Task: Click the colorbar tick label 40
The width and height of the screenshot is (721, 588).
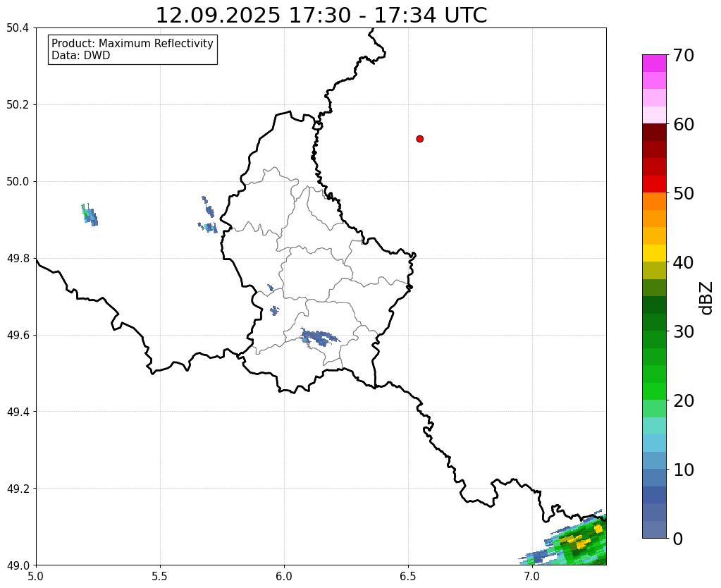Action: pyautogui.click(x=684, y=262)
